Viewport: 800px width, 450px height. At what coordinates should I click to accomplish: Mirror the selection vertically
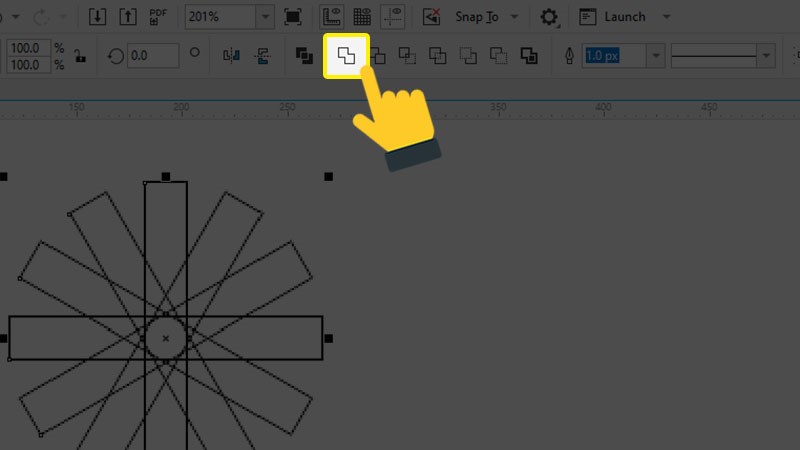[x=262, y=56]
